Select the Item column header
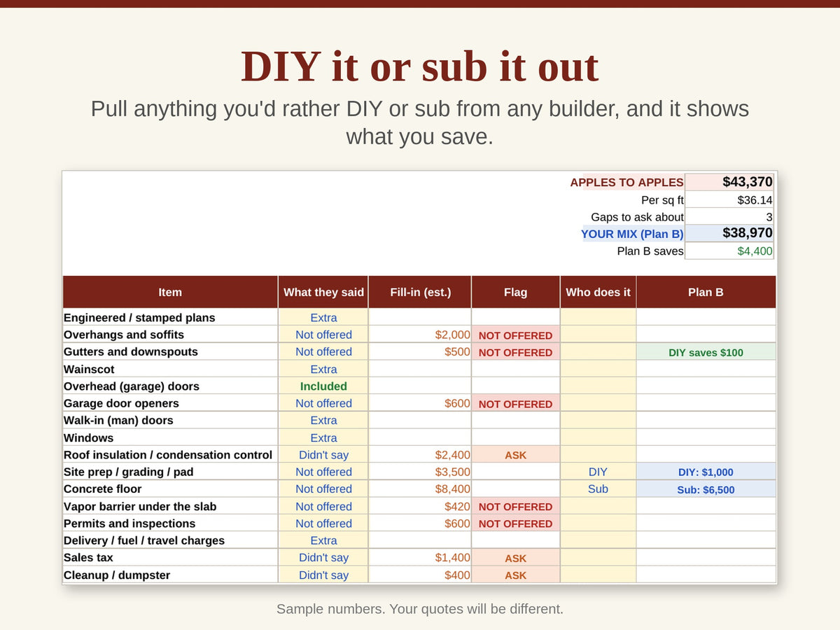The image size is (840, 630). pyautogui.click(x=170, y=292)
